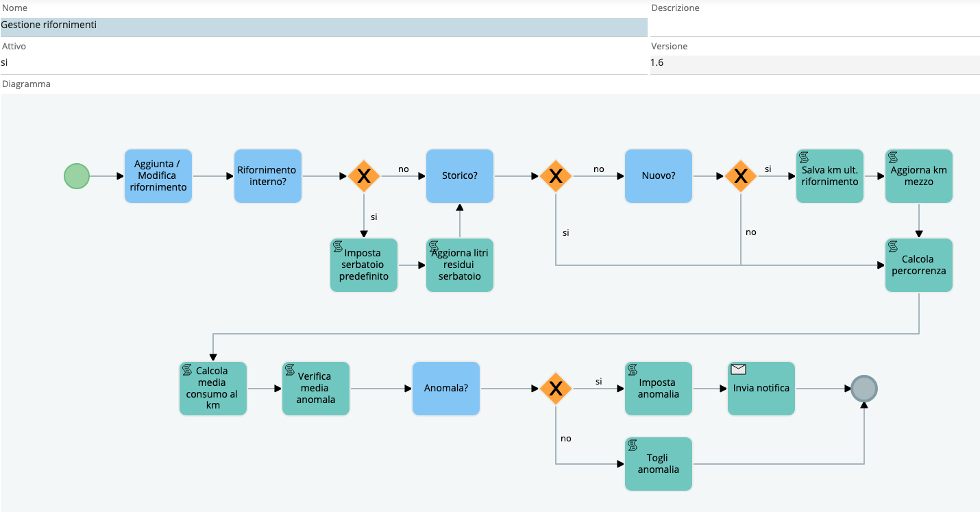Click 'si' label below Rifornimento gateway
The height and width of the screenshot is (512, 980).
[x=374, y=217]
